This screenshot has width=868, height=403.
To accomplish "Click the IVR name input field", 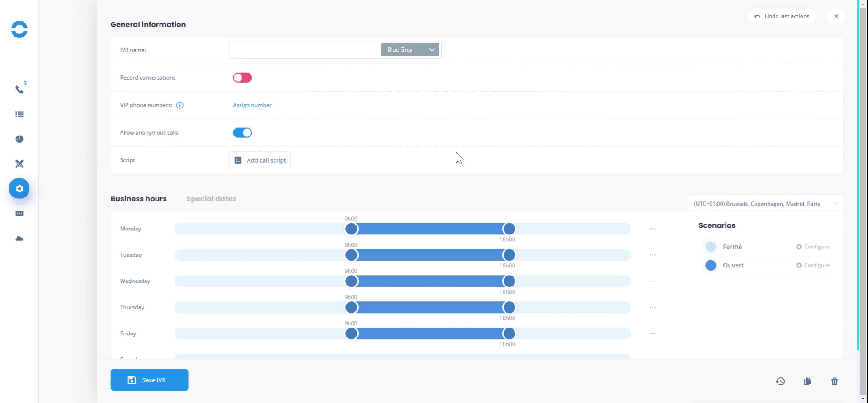I will [x=304, y=50].
